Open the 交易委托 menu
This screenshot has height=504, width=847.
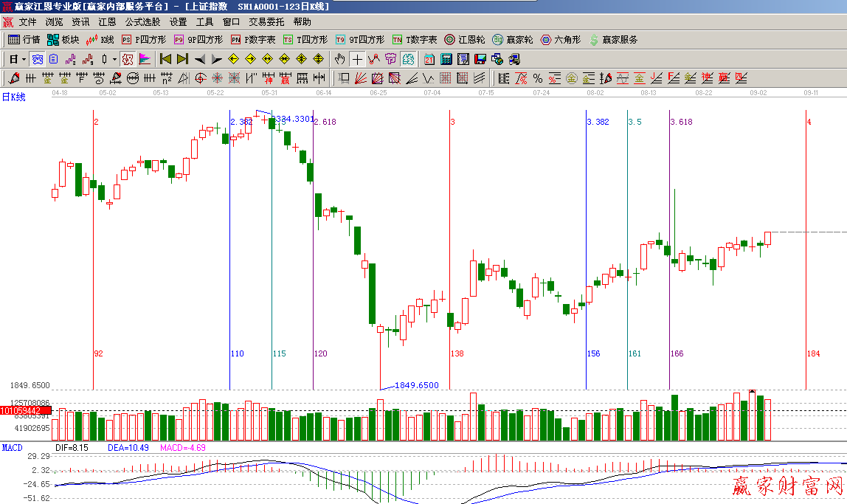(266, 22)
